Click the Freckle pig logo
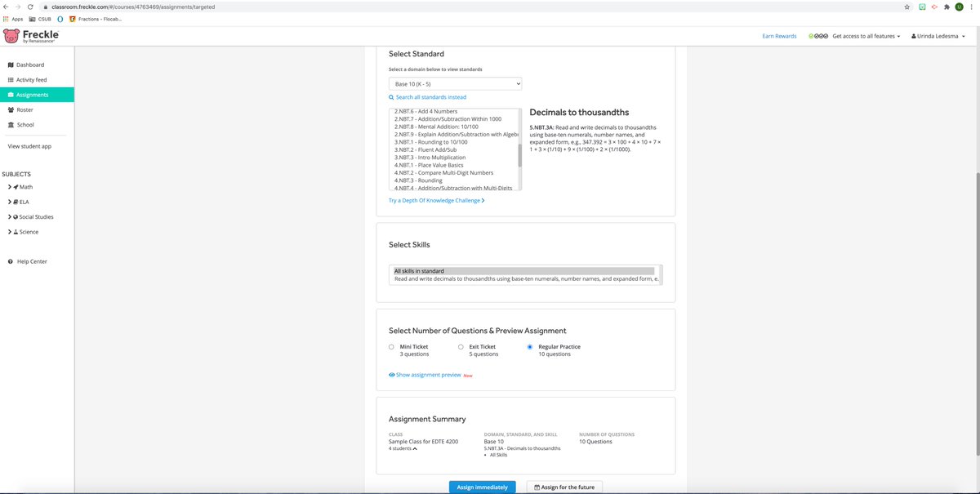Screen dimensions: 980x494 point(11,36)
